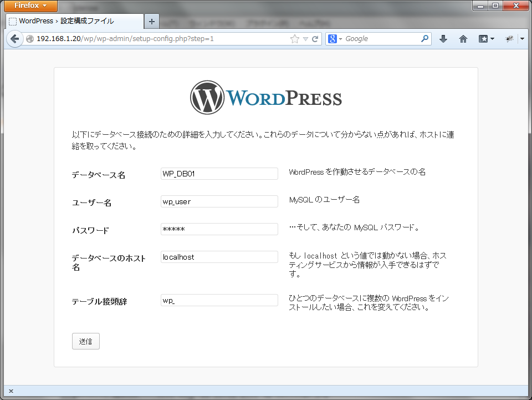Screen dimensions: 532x400
Task: Open the Bookmarks menu button
Action: point(486,39)
